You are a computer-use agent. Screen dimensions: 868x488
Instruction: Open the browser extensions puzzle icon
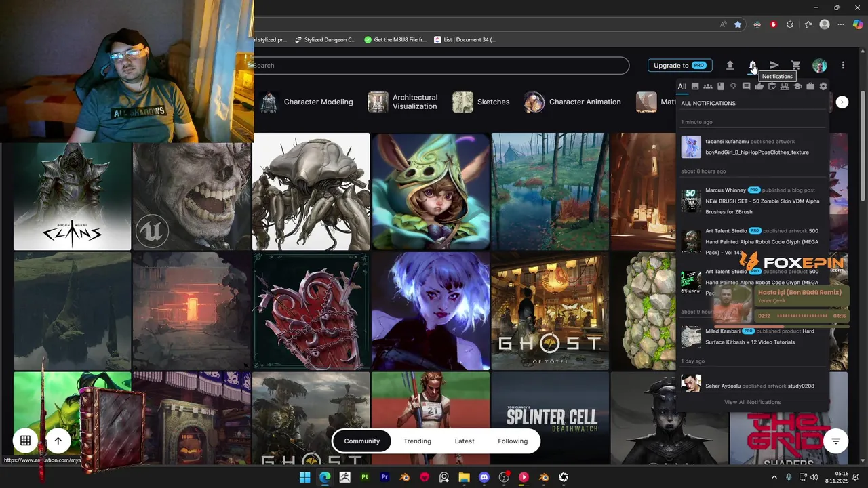point(790,24)
